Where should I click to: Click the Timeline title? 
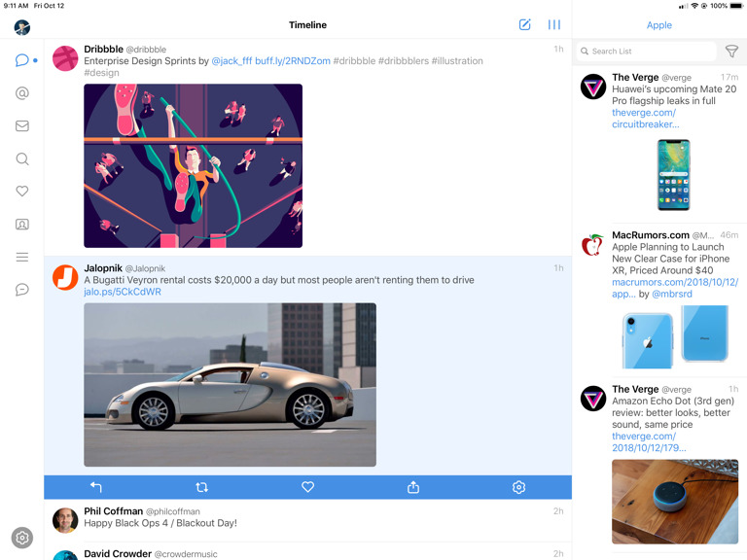307,24
